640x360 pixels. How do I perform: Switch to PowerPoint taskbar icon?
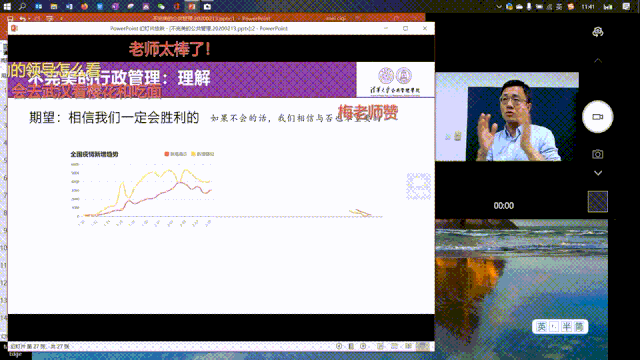(x=191, y=7)
